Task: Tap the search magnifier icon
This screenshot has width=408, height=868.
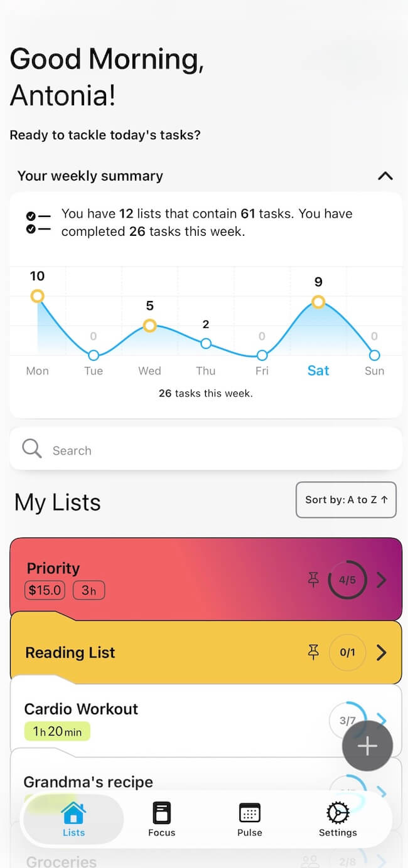Action: [31, 449]
